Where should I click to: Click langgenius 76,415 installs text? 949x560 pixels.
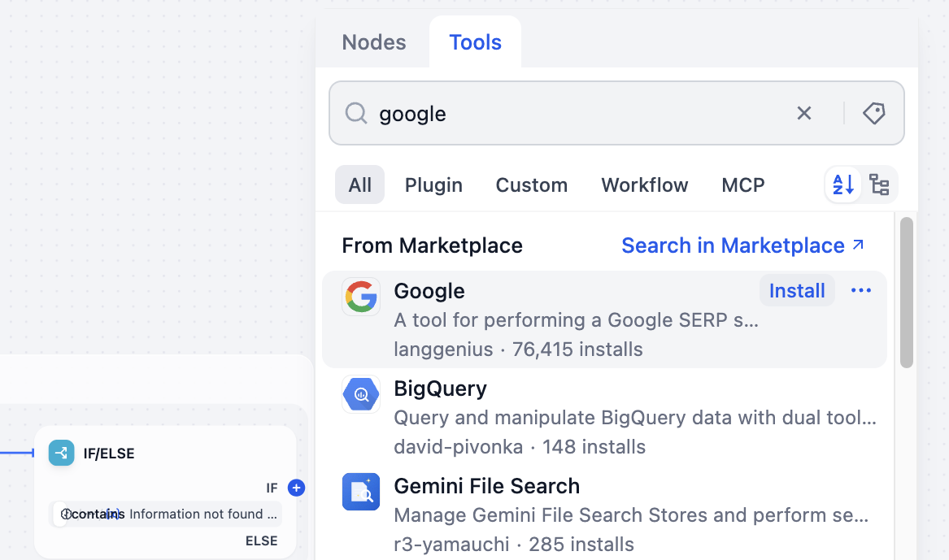[x=518, y=349]
